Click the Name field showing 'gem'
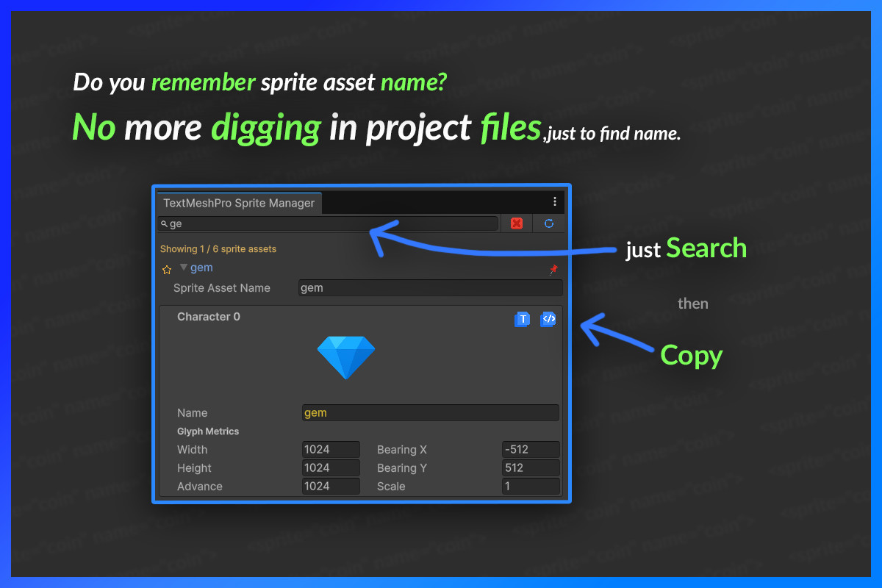 click(x=430, y=412)
